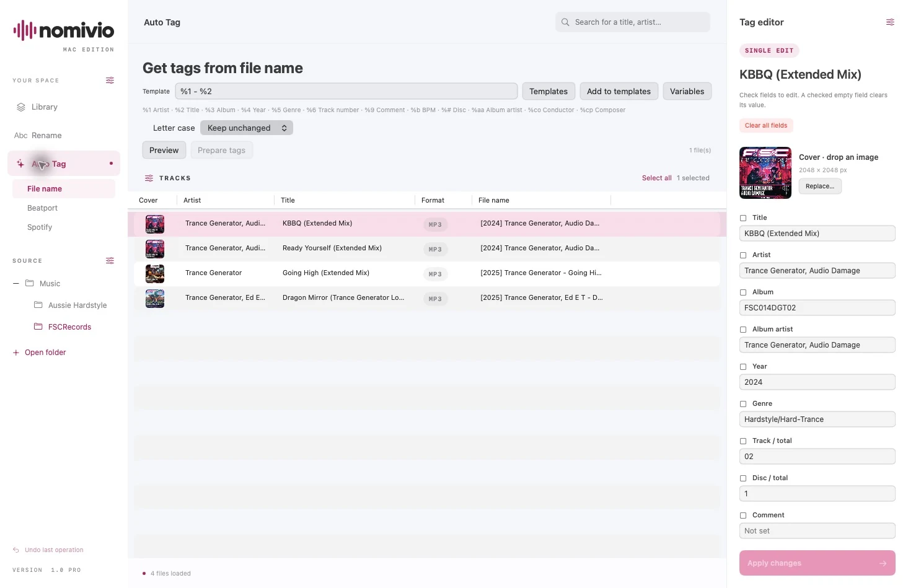Select the Spotify sub-item
The height and width of the screenshot is (588, 908).
[40, 227]
